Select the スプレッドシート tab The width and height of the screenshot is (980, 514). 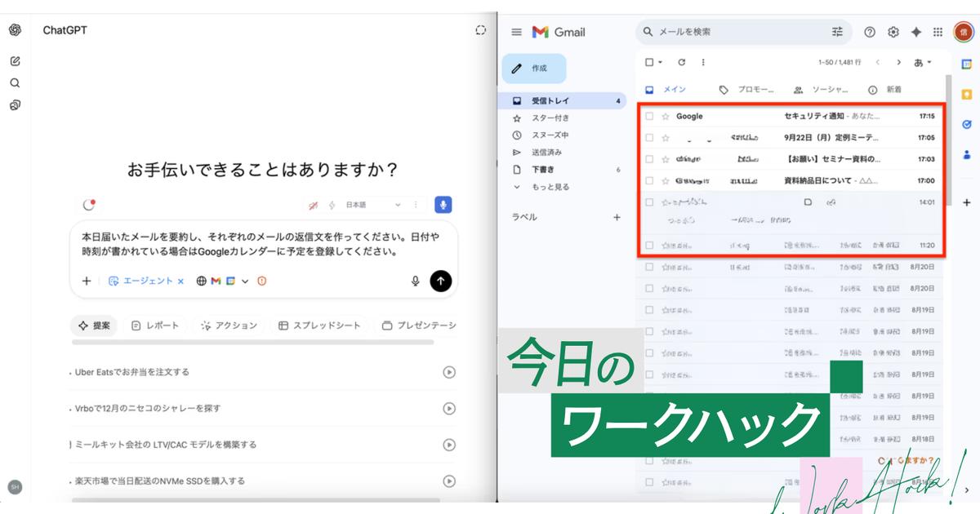click(319, 326)
